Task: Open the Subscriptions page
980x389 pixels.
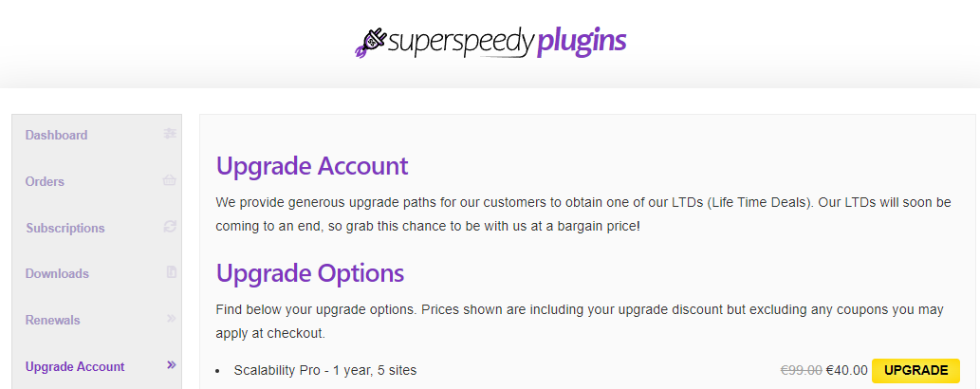Action: coord(65,228)
